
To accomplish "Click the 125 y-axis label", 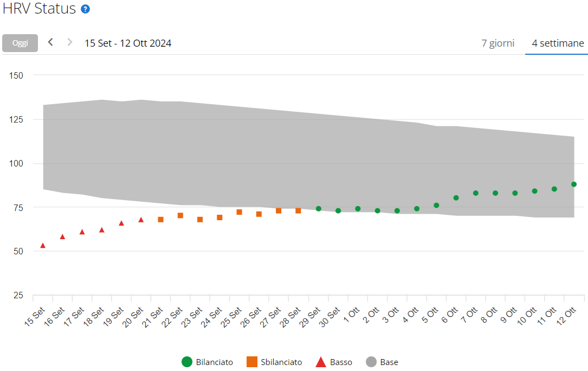I will tap(16, 120).
